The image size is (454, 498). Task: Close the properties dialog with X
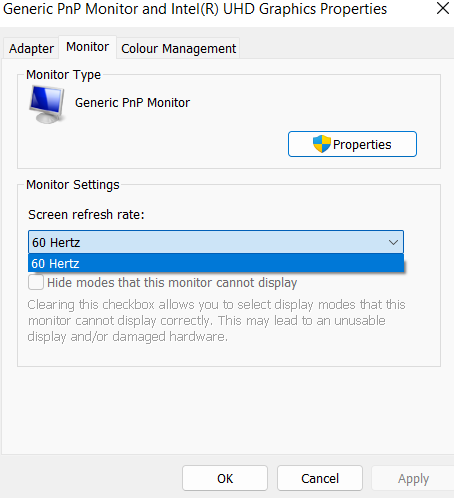pyautogui.click(x=443, y=8)
